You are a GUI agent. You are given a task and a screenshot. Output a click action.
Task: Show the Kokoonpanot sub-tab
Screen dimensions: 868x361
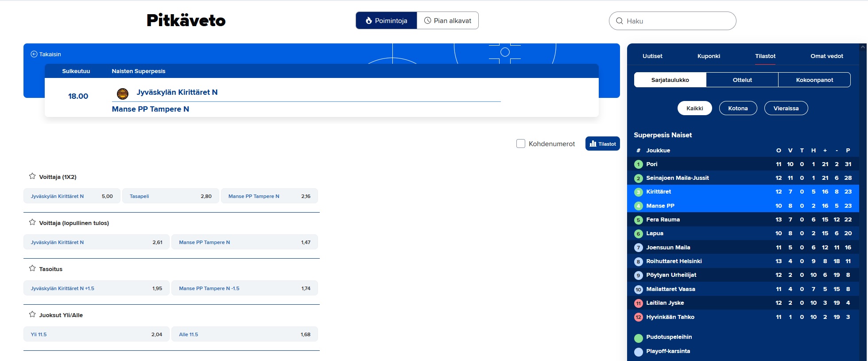coord(814,80)
